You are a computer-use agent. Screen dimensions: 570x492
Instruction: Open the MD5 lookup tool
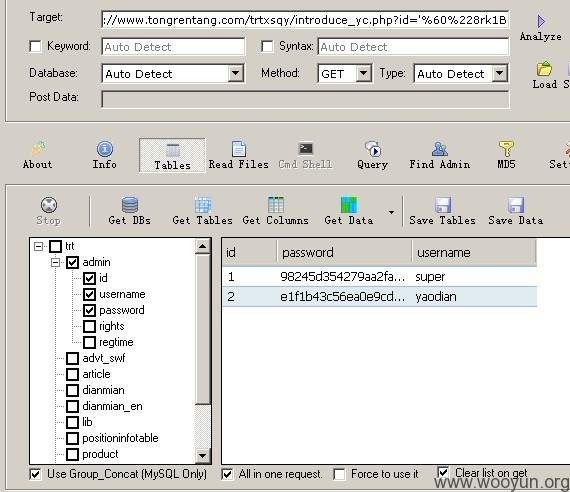coord(506,149)
